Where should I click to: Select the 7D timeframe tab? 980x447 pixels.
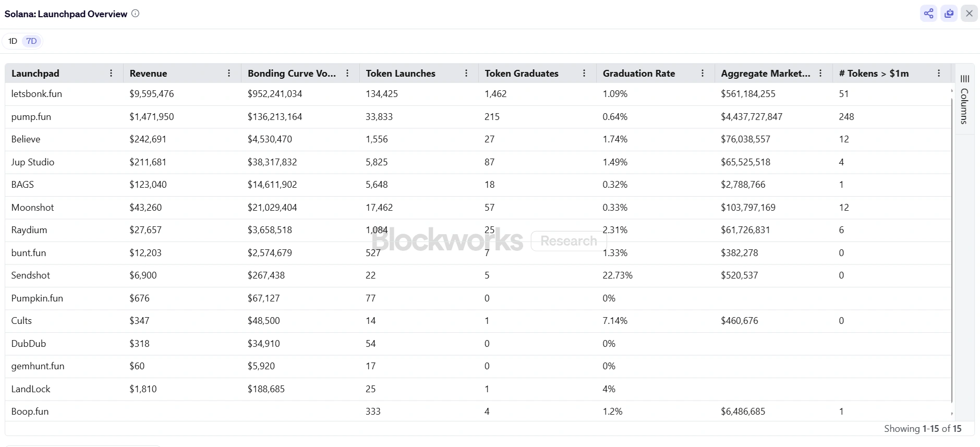tap(31, 41)
